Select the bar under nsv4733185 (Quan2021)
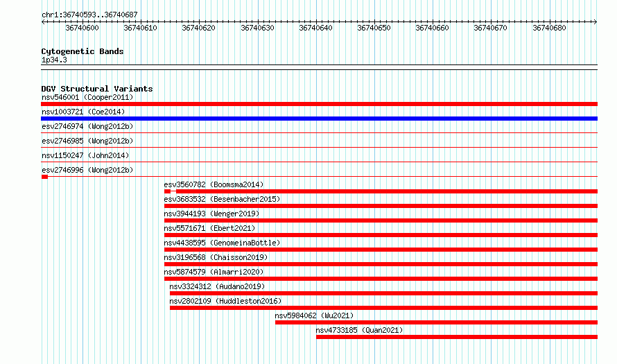The image size is (617, 364). pyautogui.click(x=457, y=337)
